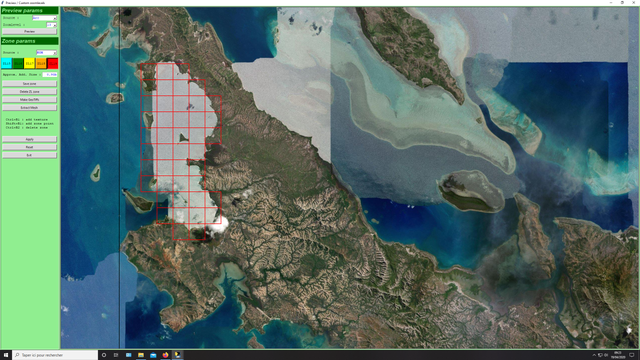640x360 pixels.
Task: Open the notification center icon
Action: pyautogui.click(x=631, y=355)
